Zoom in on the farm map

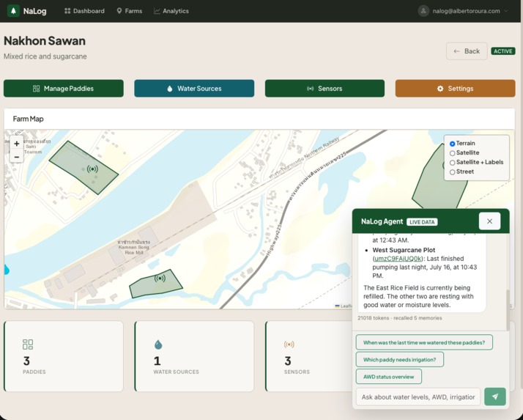click(17, 144)
